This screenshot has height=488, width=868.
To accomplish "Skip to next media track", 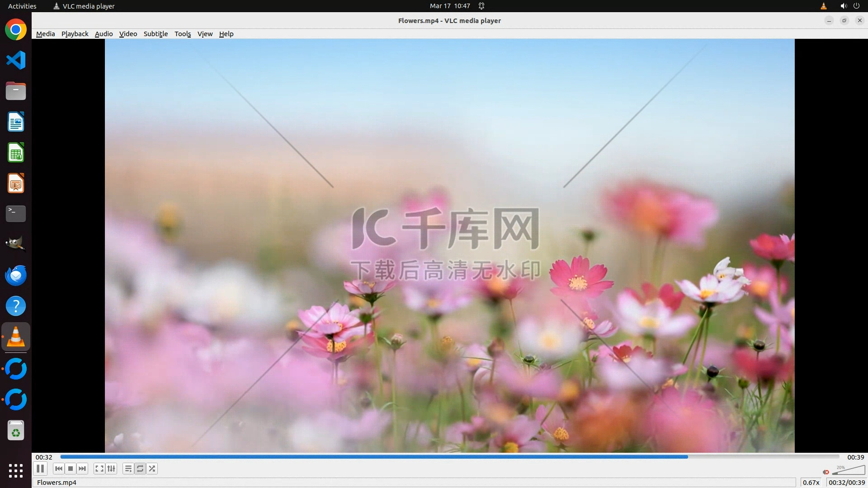I will [82, 469].
